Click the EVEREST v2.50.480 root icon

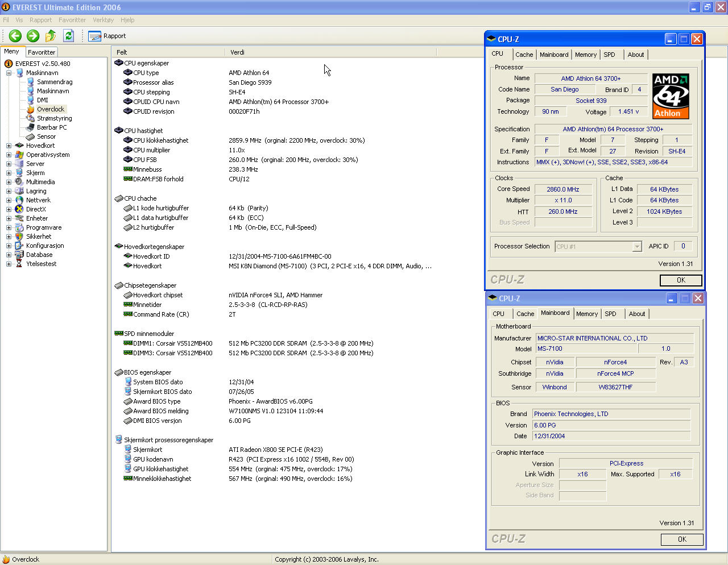tap(9, 64)
